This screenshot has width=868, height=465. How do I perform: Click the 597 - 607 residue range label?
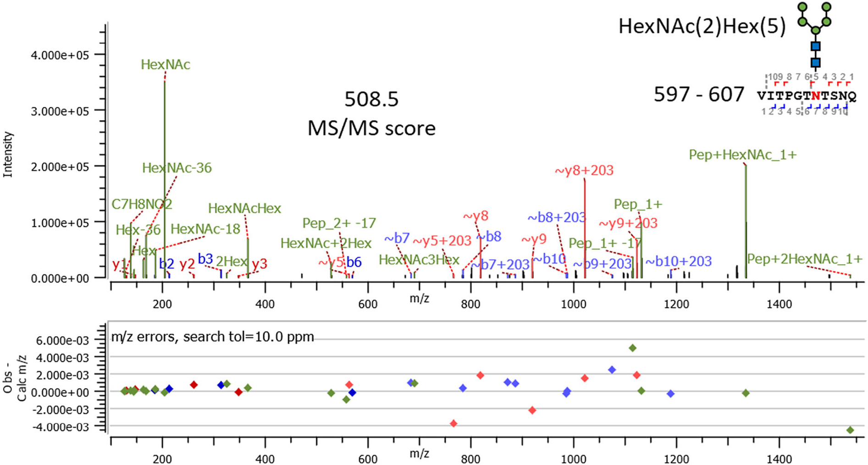698,94
